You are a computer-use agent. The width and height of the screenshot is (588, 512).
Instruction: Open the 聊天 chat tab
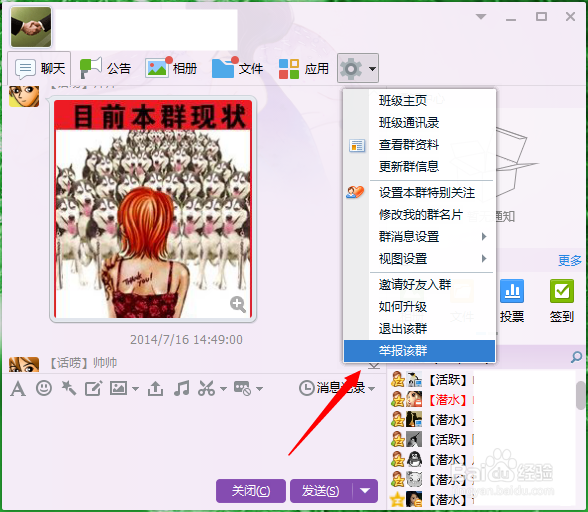tap(39, 69)
